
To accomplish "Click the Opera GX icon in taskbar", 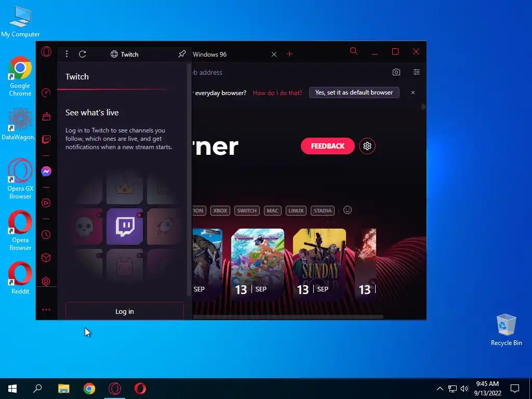I will (115, 389).
